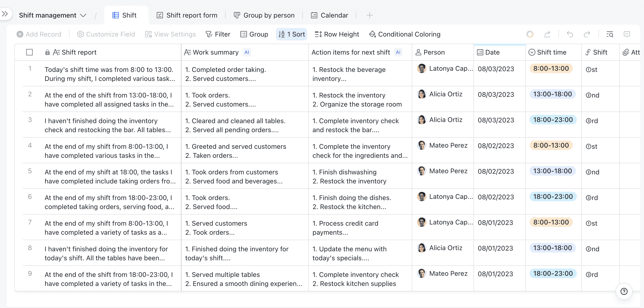Screen dimensions: 644x308
Task: Switch to Shift report form tab
Action: pos(187,15)
